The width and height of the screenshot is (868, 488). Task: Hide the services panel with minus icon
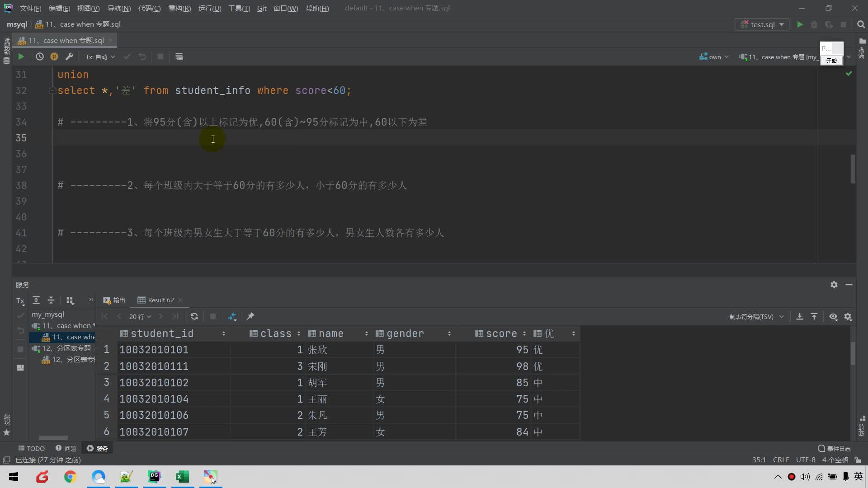coord(849,285)
